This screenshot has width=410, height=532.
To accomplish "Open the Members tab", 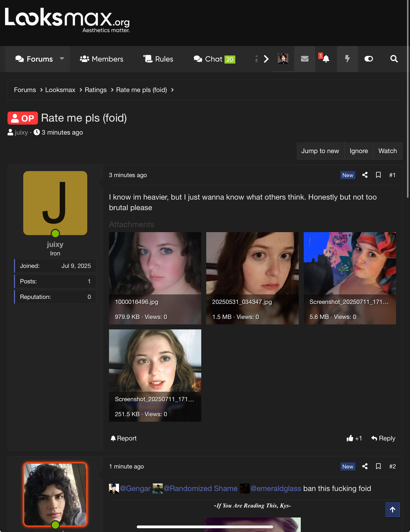I will pos(101,59).
